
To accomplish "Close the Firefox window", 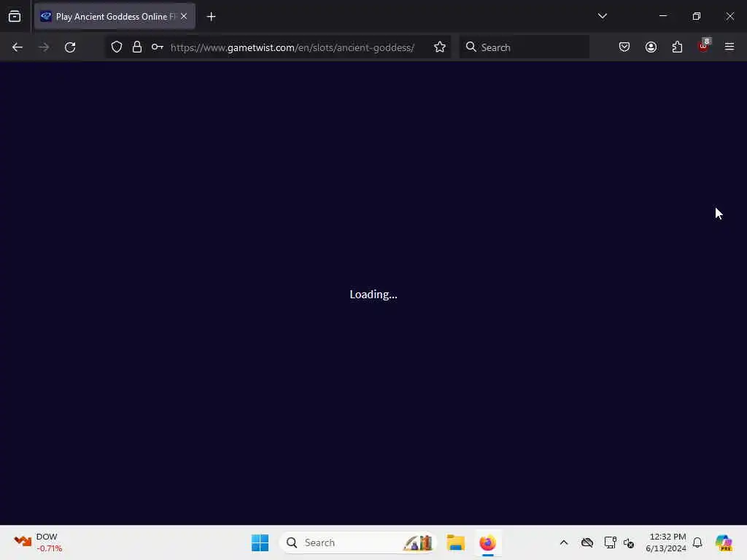I will (729, 16).
